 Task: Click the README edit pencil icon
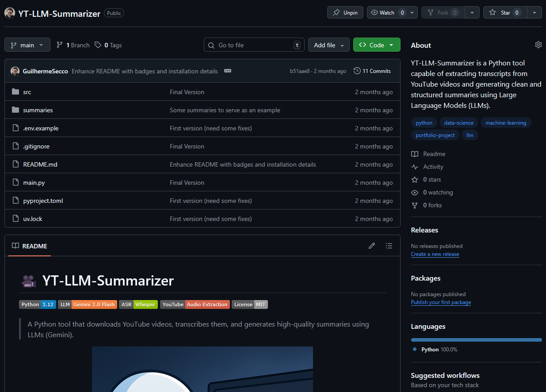pyautogui.click(x=372, y=246)
